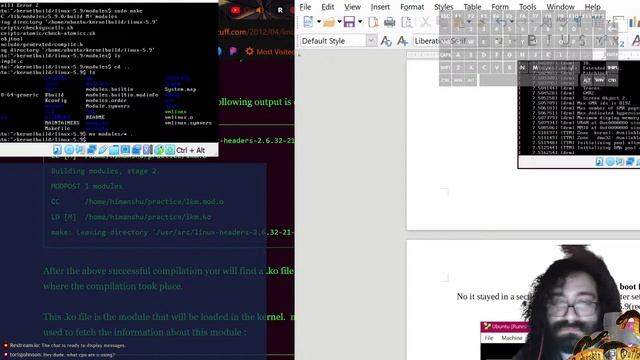Screen dimensions: 640x360
Task: Expand the New Document dropdown arrow
Action: [x=319, y=22]
